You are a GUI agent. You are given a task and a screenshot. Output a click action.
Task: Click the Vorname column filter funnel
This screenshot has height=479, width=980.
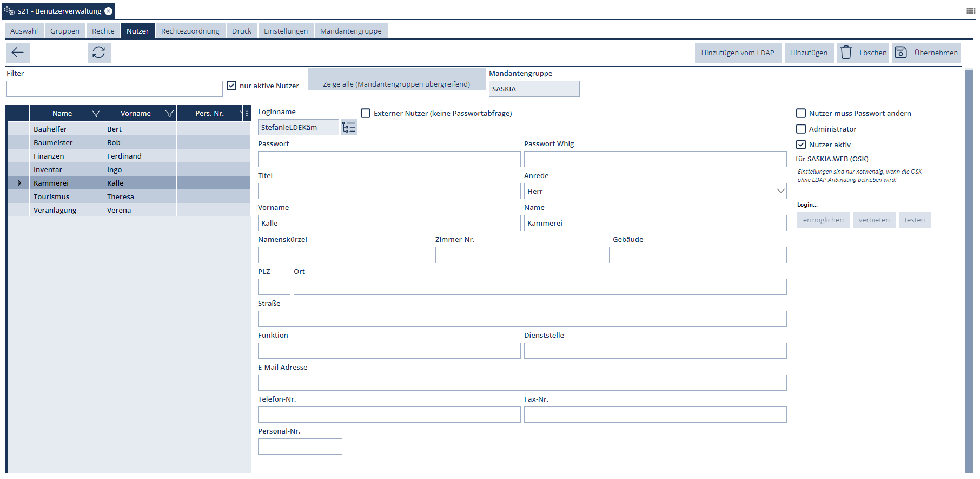coord(169,114)
